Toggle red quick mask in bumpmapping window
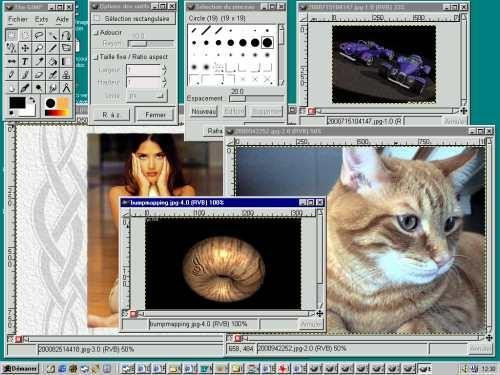 point(133,314)
